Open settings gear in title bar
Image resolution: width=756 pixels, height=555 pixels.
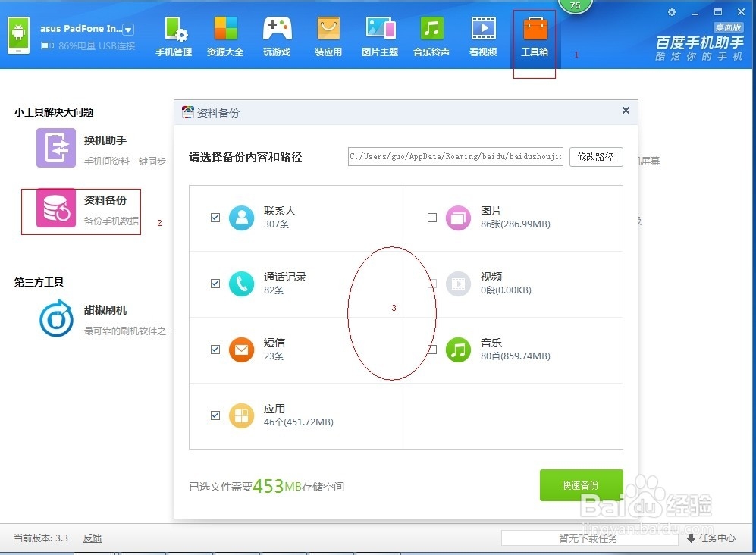click(x=672, y=12)
